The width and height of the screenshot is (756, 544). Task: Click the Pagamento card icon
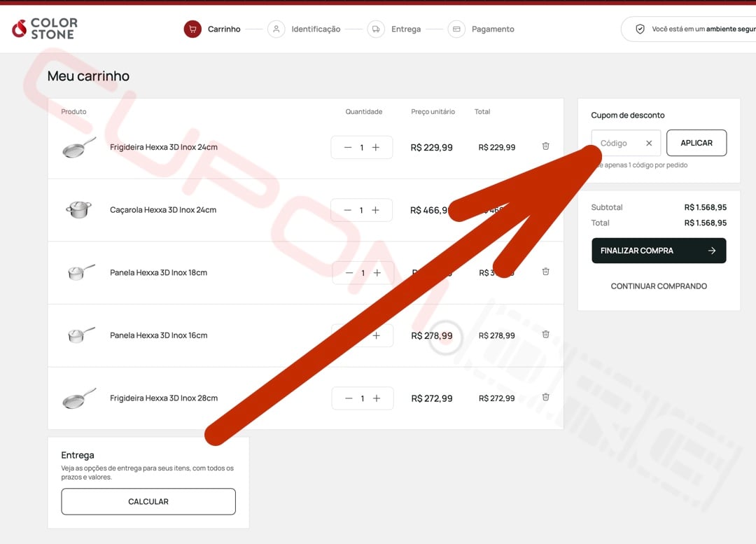pos(456,29)
